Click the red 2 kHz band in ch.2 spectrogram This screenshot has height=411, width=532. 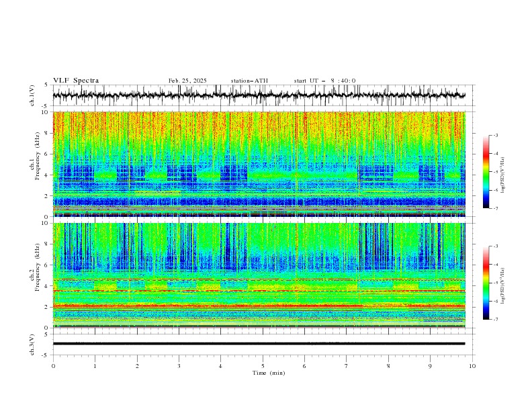pyautogui.click(x=259, y=306)
